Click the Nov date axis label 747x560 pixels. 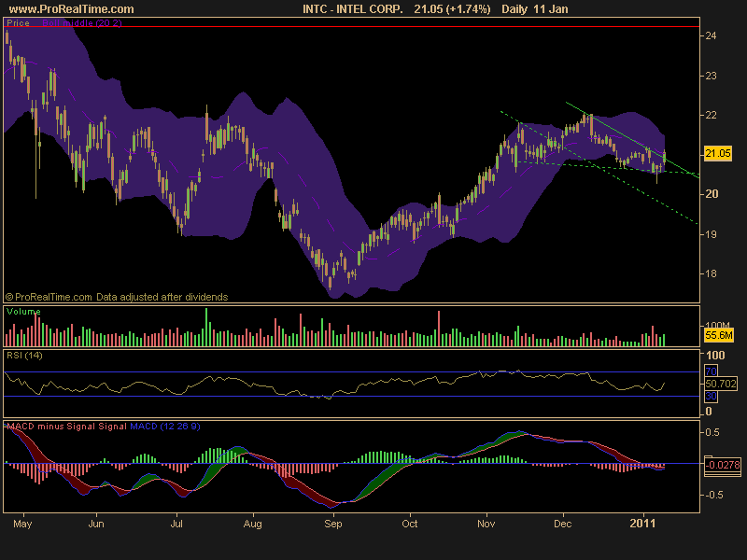pyautogui.click(x=486, y=524)
